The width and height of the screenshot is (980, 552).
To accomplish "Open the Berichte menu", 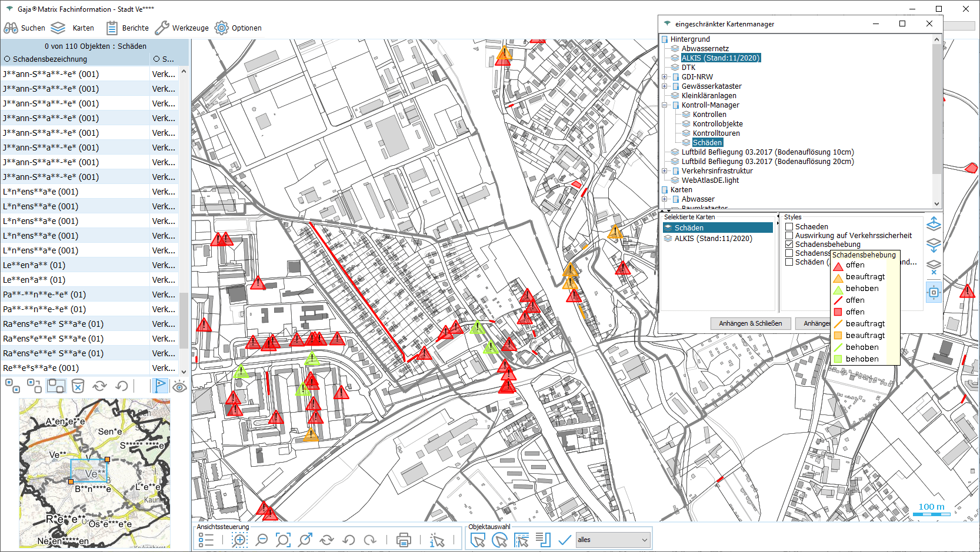I will (x=128, y=28).
